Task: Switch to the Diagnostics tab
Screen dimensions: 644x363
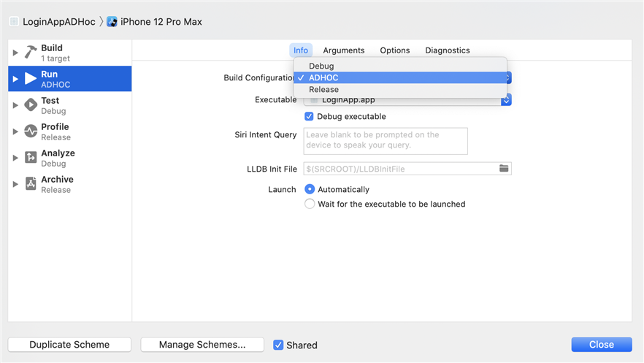Action: (448, 50)
